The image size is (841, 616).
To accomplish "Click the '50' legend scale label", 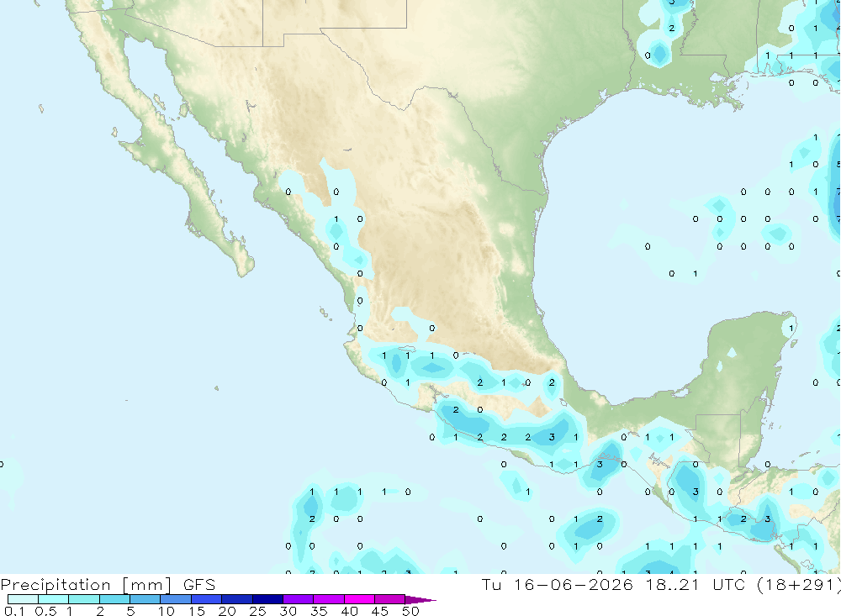I will (410, 611).
